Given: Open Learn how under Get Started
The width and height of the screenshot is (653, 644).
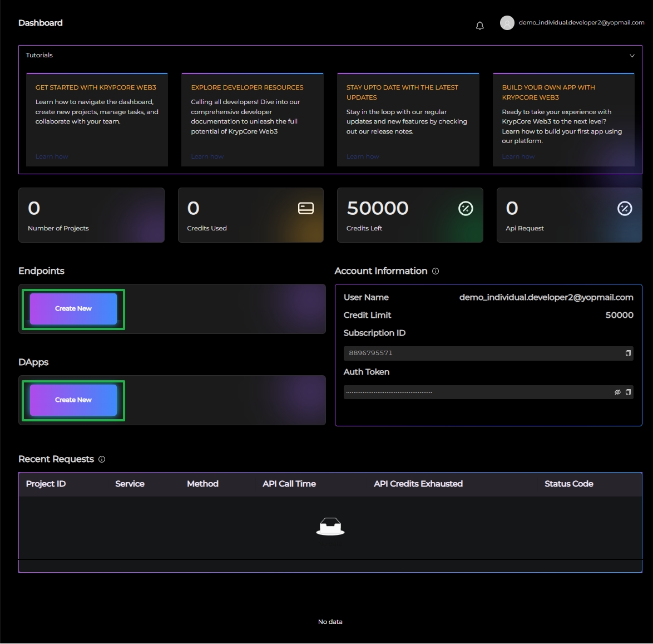Looking at the screenshot, I should 52,157.
